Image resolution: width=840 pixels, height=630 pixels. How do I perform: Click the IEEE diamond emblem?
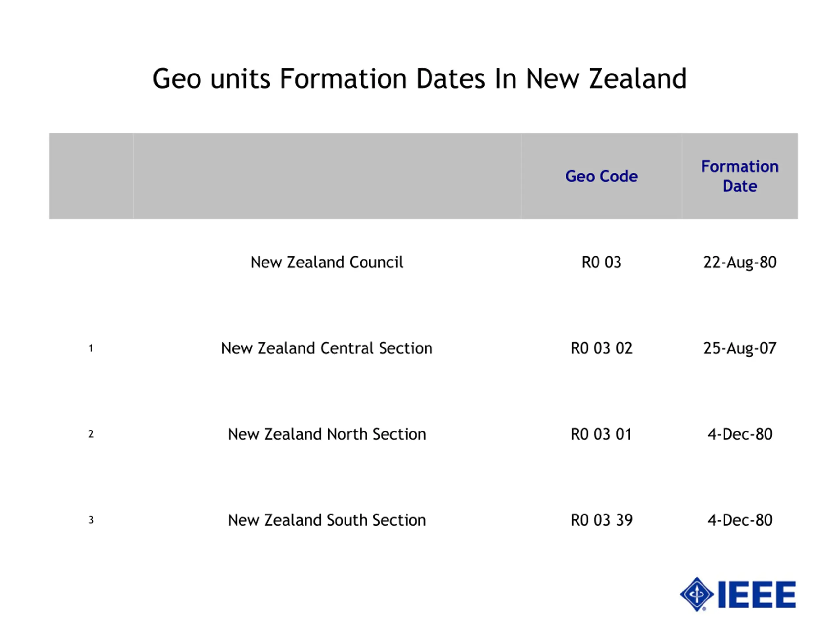tap(697, 595)
